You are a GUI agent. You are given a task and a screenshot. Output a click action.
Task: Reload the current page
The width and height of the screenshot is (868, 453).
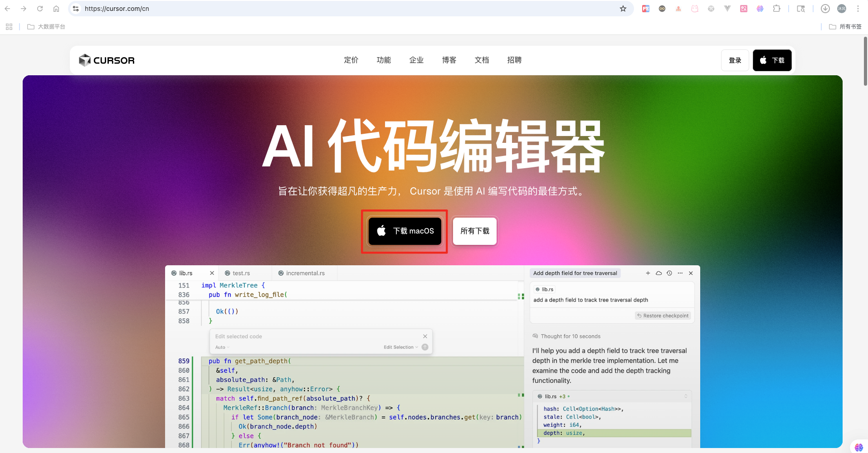(x=40, y=9)
